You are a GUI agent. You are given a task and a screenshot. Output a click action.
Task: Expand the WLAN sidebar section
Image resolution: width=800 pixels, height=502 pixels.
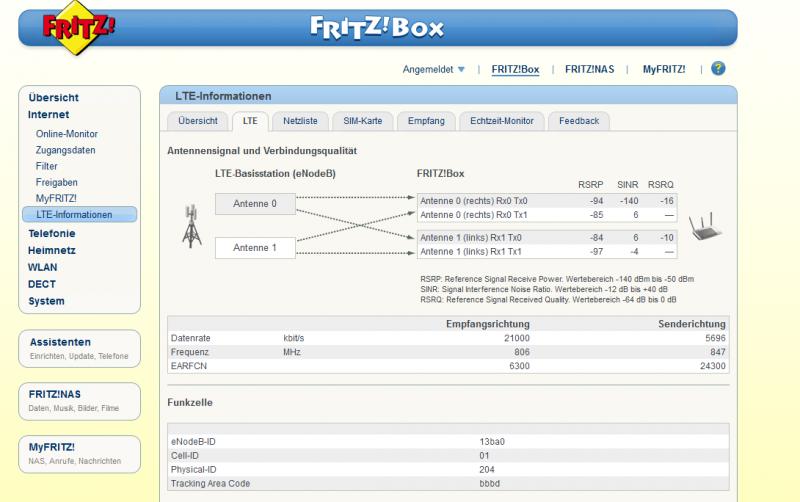[x=42, y=267]
